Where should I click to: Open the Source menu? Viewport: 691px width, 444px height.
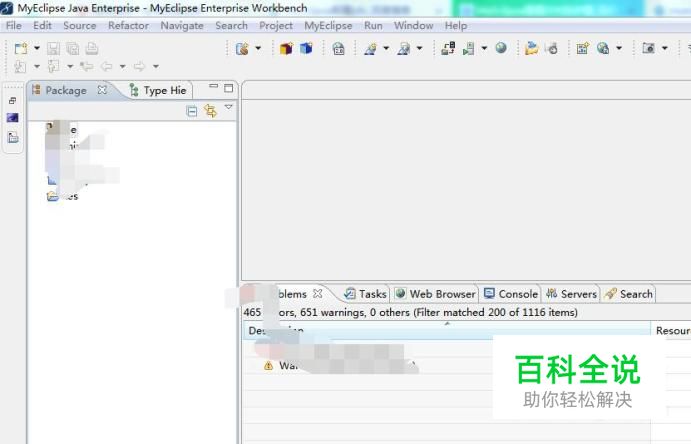pos(80,26)
